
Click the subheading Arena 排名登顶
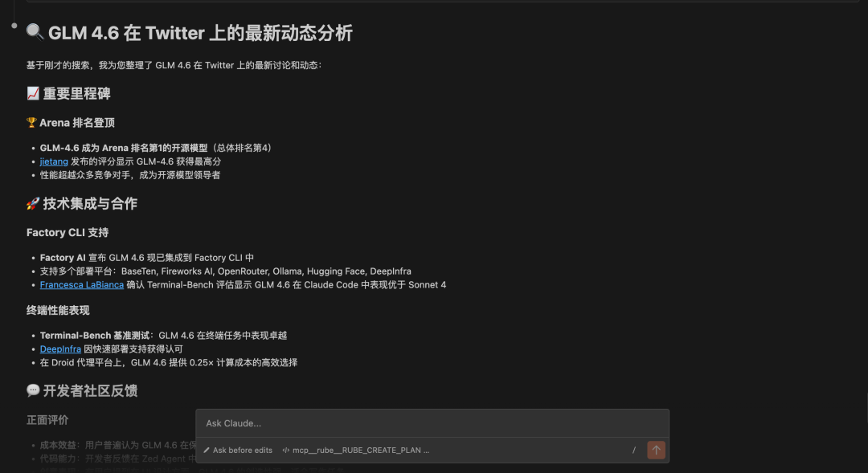[77, 123]
